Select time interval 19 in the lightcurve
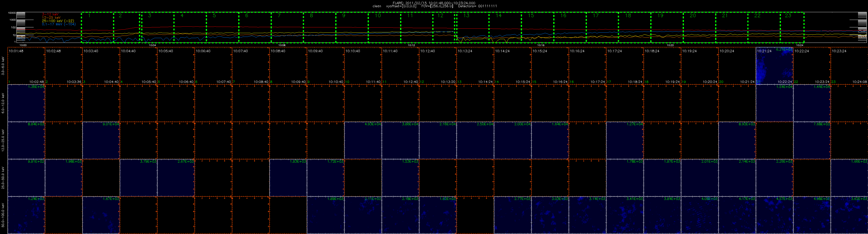Image resolution: width=868 pixels, height=234 pixels. click(667, 28)
